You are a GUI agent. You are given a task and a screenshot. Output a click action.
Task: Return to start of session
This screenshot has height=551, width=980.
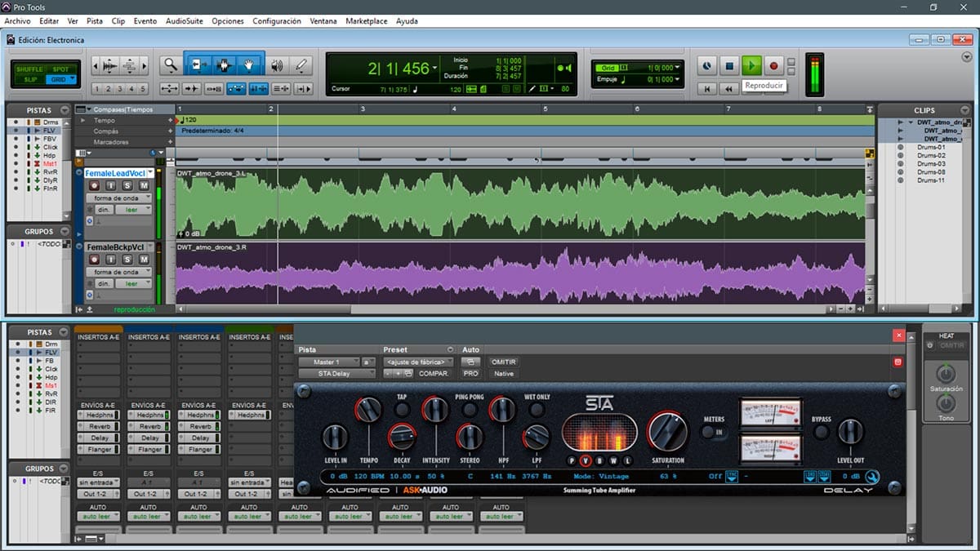pos(708,88)
